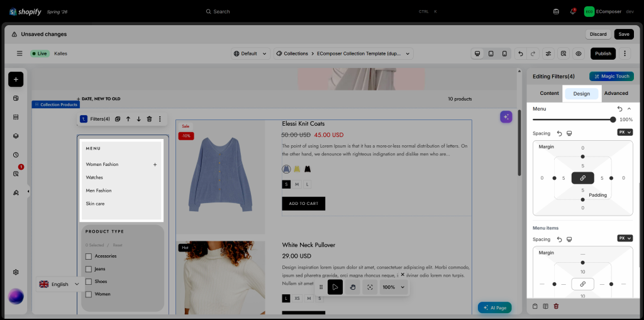Switch to the Design tab

582,94
